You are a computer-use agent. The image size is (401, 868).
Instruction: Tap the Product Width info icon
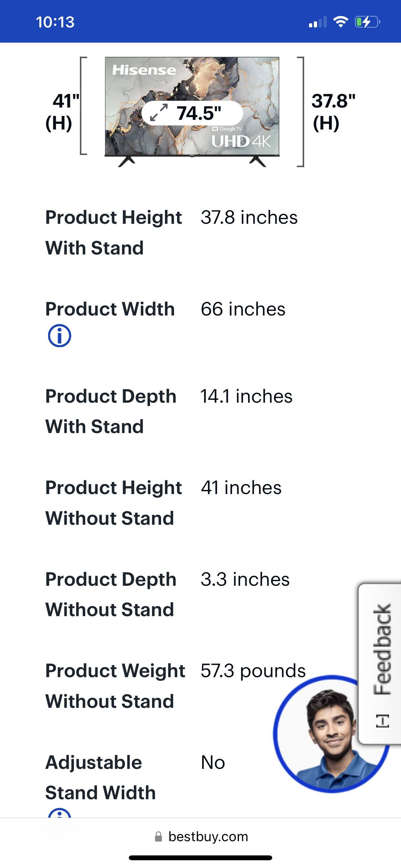pyautogui.click(x=60, y=336)
